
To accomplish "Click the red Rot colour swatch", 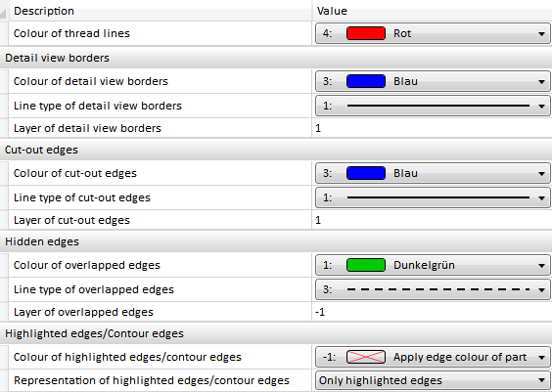I will tap(366, 33).
